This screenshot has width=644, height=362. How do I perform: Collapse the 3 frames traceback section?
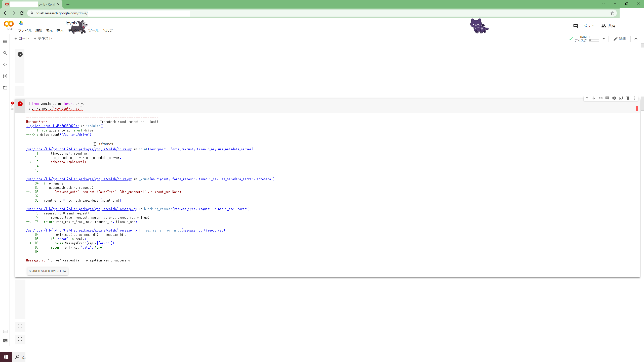pos(95,144)
